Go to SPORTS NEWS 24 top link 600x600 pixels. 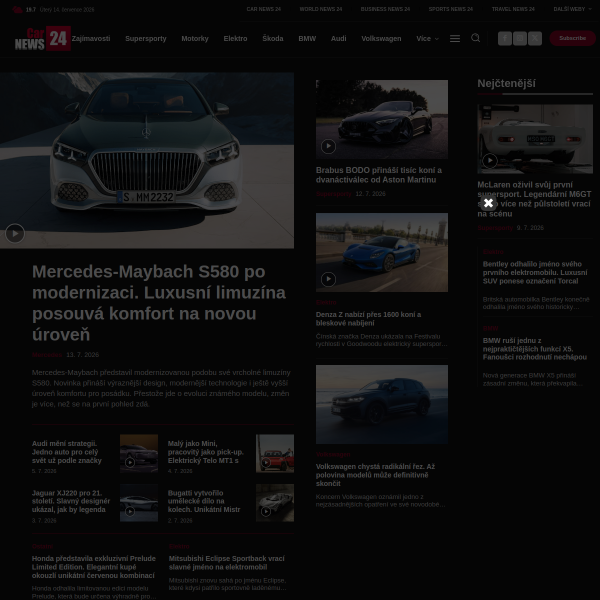(451, 9)
